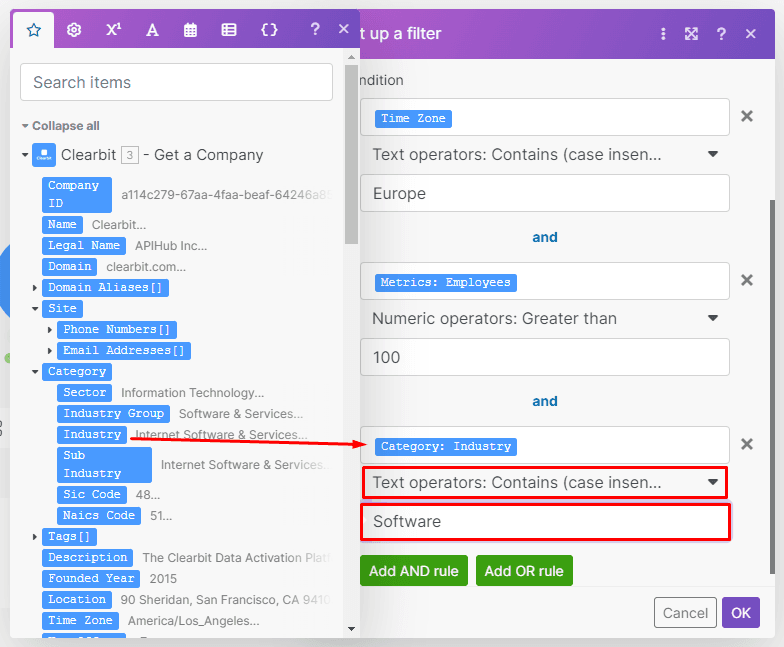Open the operator dropdown under Category: Industry
This screenshot has height=647, width=784.
(x=545, y=483)
